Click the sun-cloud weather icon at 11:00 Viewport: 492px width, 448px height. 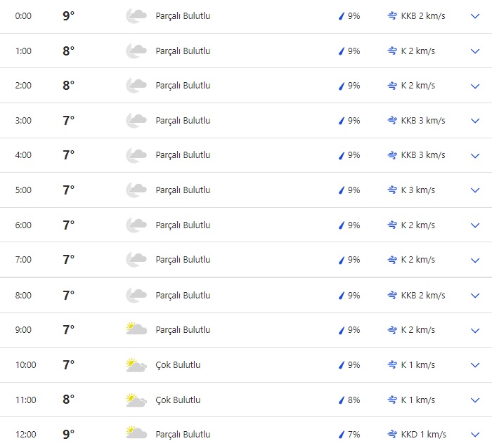tap(136, 400)
